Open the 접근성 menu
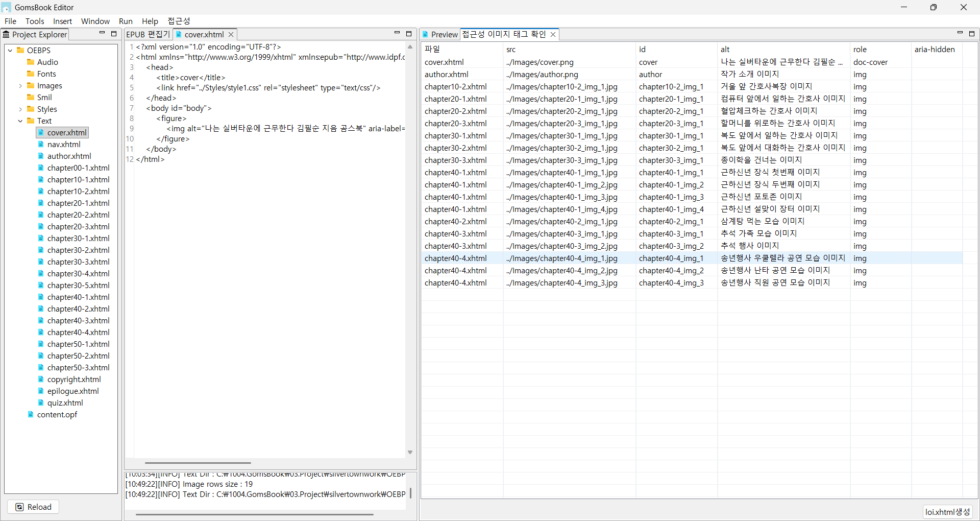 (x=179, y=21)
